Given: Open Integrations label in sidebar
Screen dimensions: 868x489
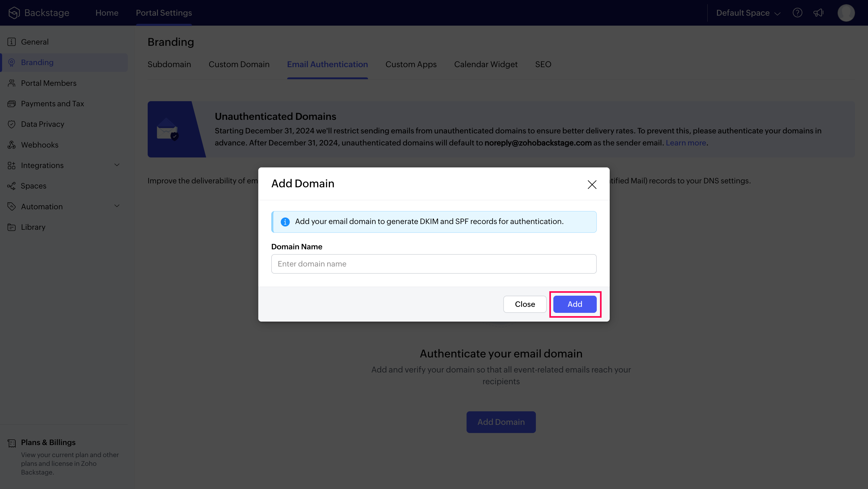Looking at the screenshot, I should [42, 165].
